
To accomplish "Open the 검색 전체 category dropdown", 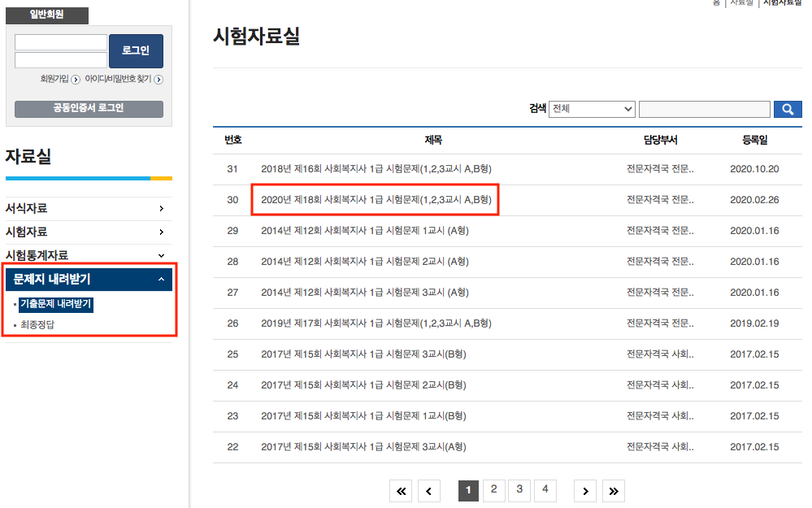I will 592,109.
